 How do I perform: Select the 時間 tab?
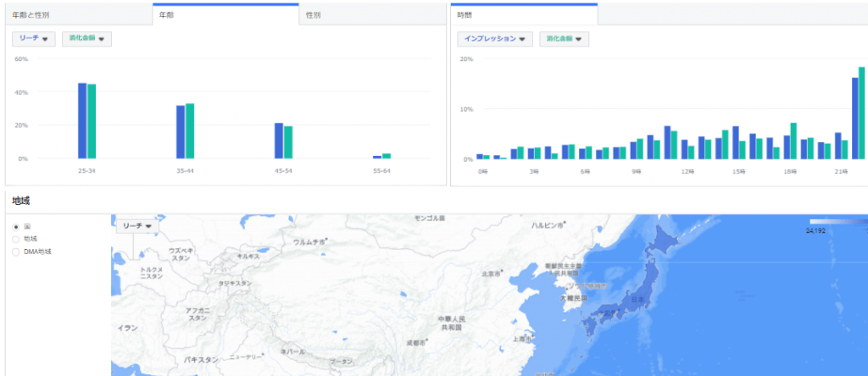pos(465,15)
